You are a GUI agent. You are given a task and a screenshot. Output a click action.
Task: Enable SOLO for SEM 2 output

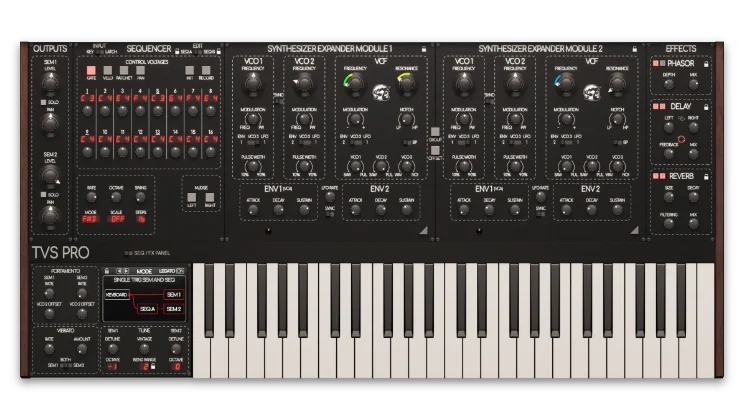pyautogui.click(x=44, y=194)
